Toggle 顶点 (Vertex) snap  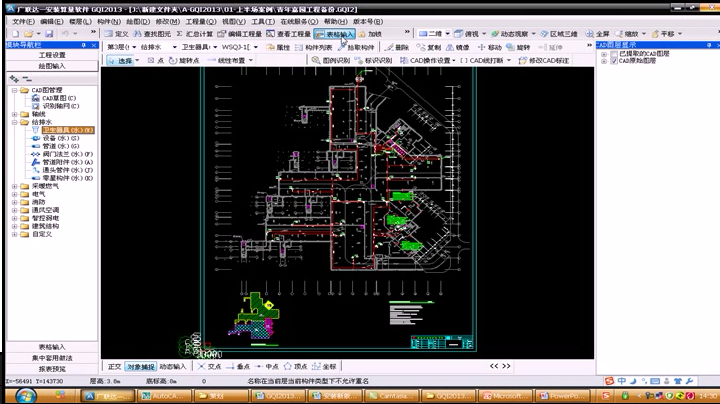point(295,366)
